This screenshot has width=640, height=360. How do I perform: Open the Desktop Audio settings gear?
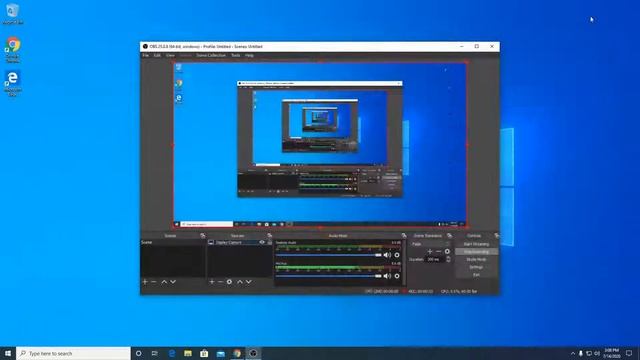[397, 255]
